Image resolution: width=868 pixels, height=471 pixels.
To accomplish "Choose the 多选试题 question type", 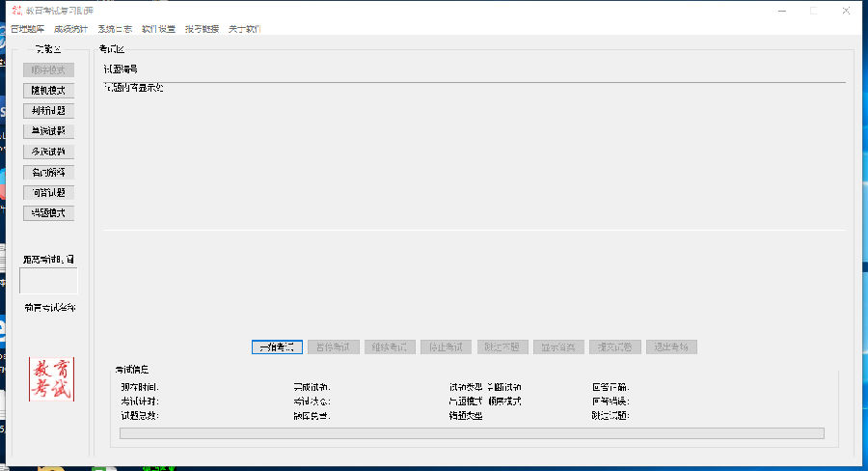I will click(x=48, y=152).
